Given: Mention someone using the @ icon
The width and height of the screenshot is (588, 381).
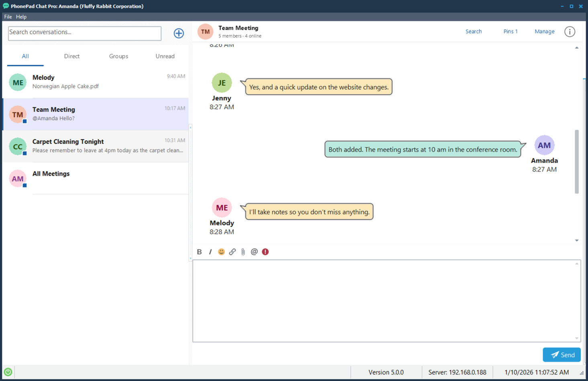Looking at the screenshot, I should point(254,252).
